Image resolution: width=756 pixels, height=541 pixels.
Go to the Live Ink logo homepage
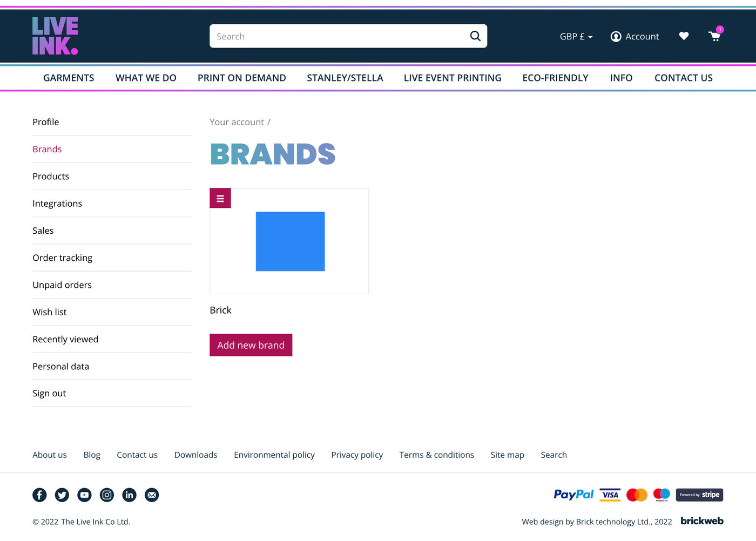(55, 36)
